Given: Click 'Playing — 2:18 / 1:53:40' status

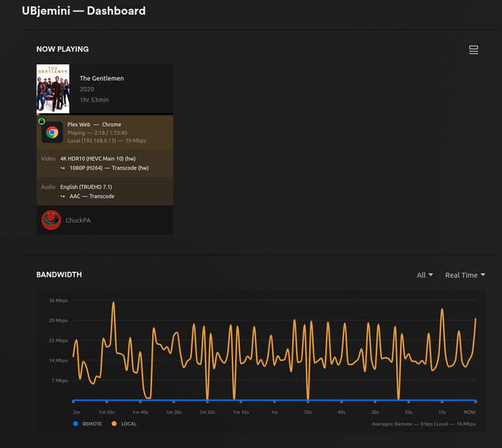Looking at the screenshot, I should [x=97, y=133].
